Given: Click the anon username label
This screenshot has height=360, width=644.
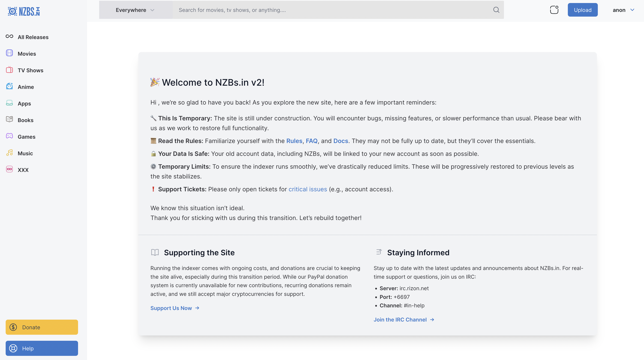Looking at the screenshot, I should (619, 10).
